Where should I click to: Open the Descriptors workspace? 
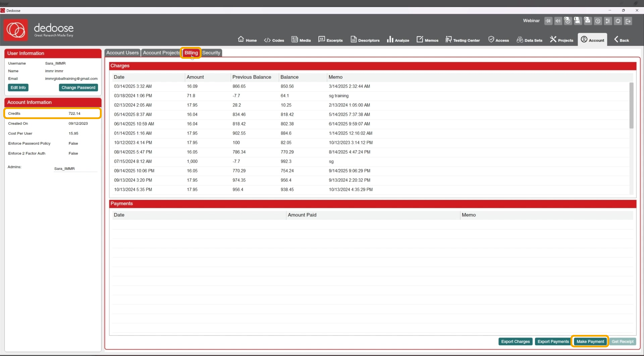point(365,40)
